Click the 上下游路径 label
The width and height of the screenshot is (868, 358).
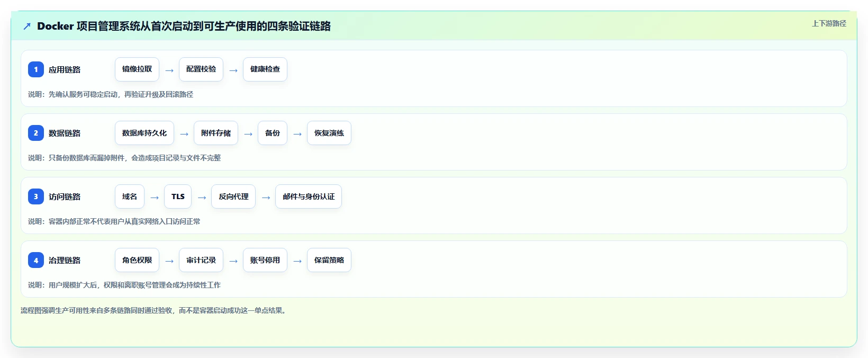829,23
